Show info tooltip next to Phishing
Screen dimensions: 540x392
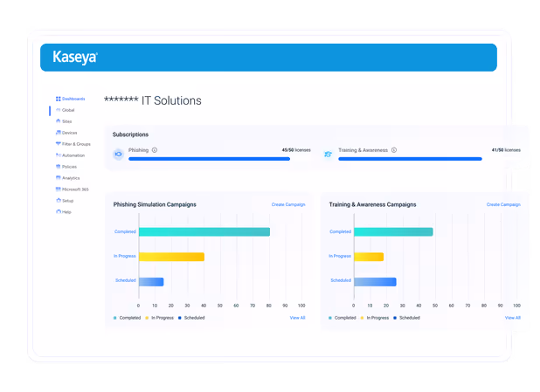point(155,150)
